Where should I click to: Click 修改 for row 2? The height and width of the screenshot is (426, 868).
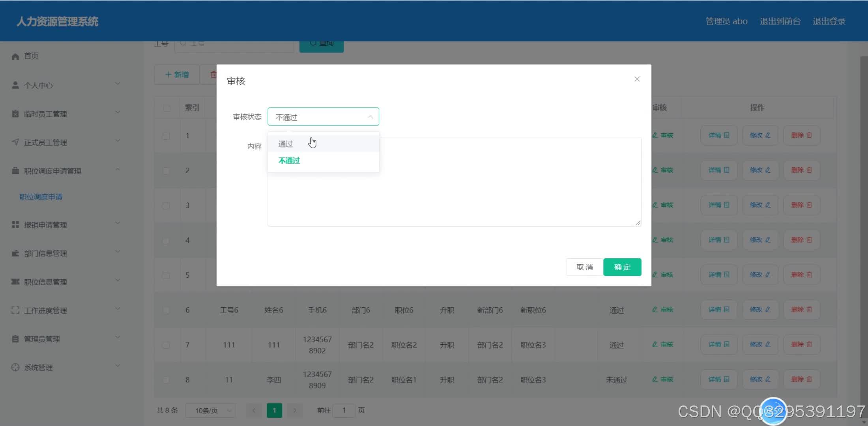coord(760,170)
